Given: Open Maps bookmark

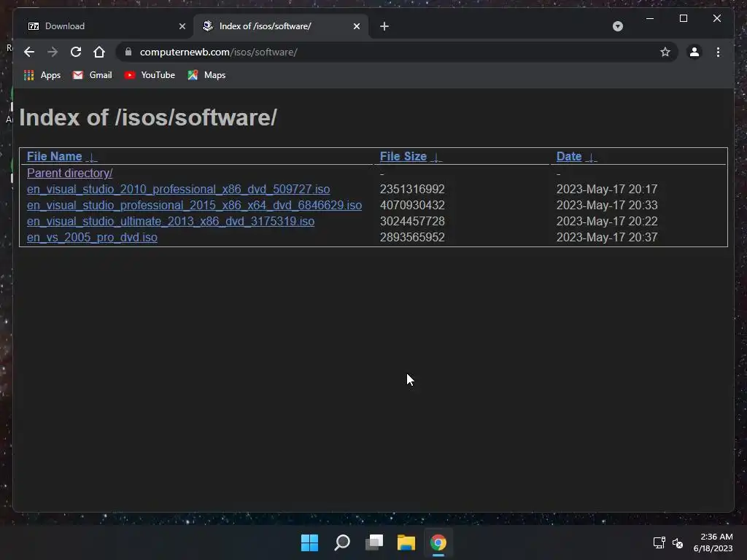Looking at the screenshot, I should pyautogui.click(x=206, y=75).
